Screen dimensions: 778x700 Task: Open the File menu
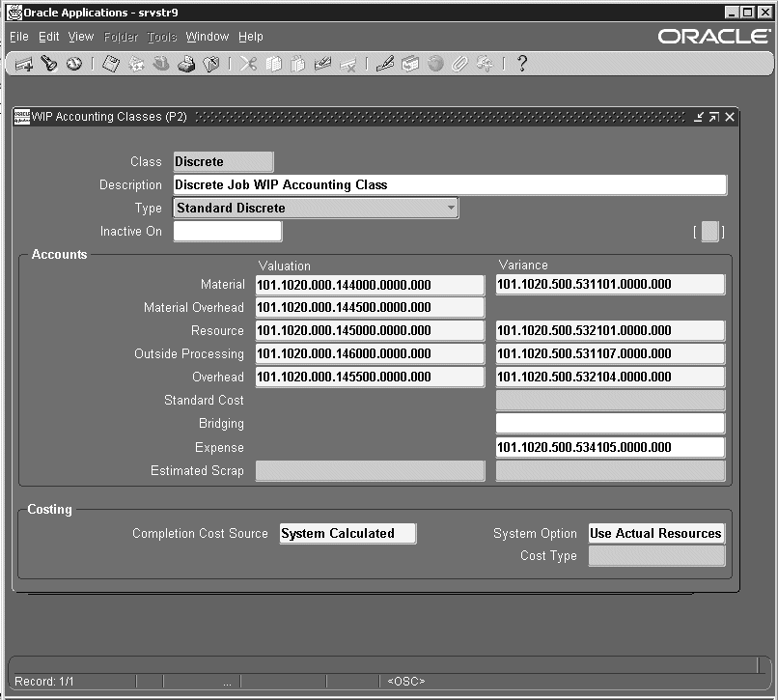pos(19,37)
